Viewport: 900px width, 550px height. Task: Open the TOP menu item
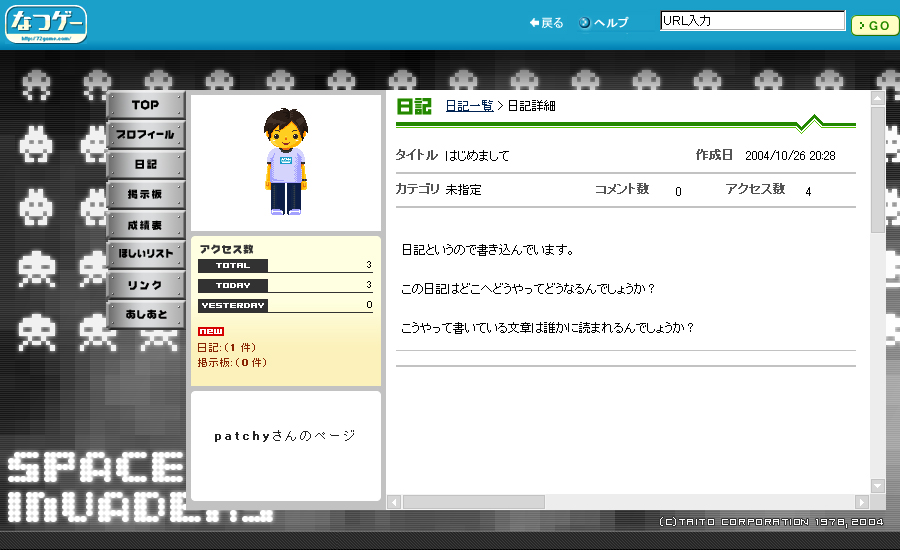[146, 105]
